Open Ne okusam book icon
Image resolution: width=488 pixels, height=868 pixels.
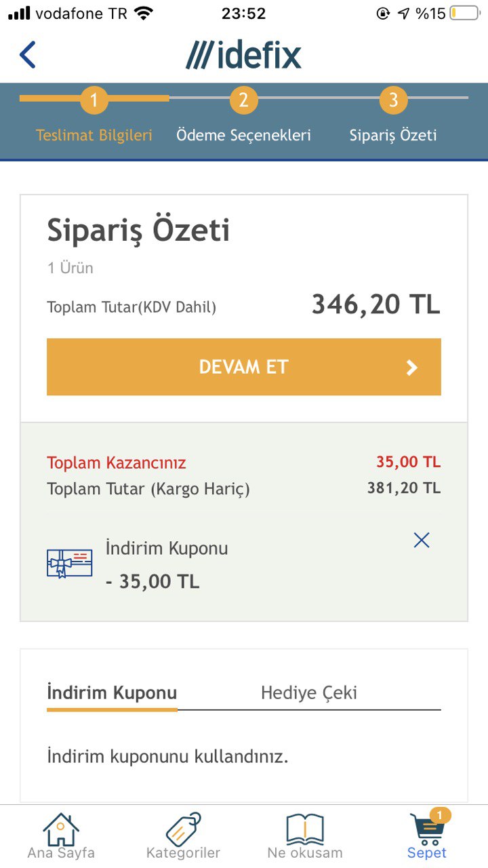point(305,829)
